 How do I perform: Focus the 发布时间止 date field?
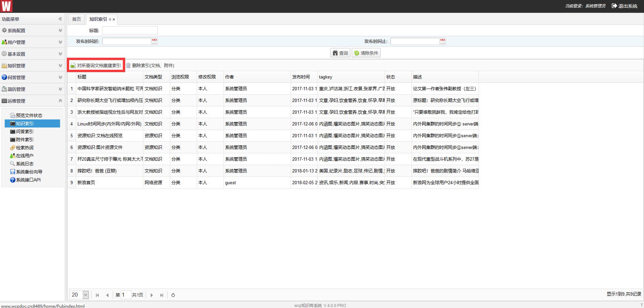point(415,41)
